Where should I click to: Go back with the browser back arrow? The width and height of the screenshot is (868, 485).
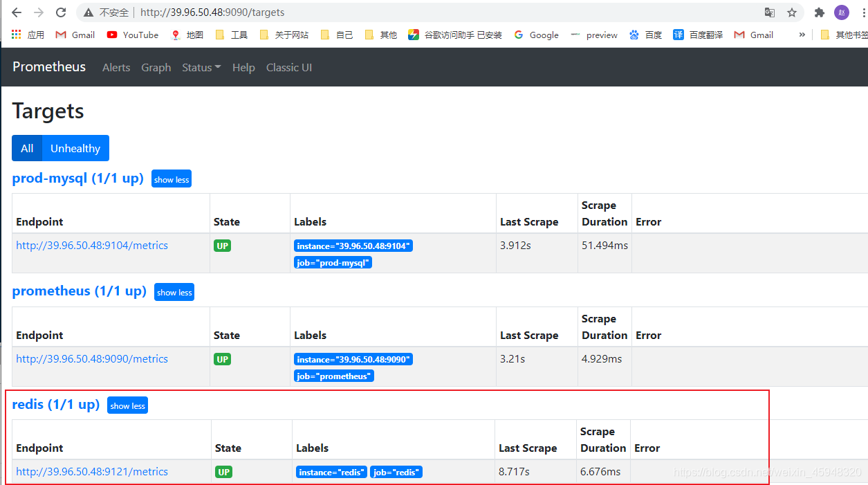[x=17, y=12]
